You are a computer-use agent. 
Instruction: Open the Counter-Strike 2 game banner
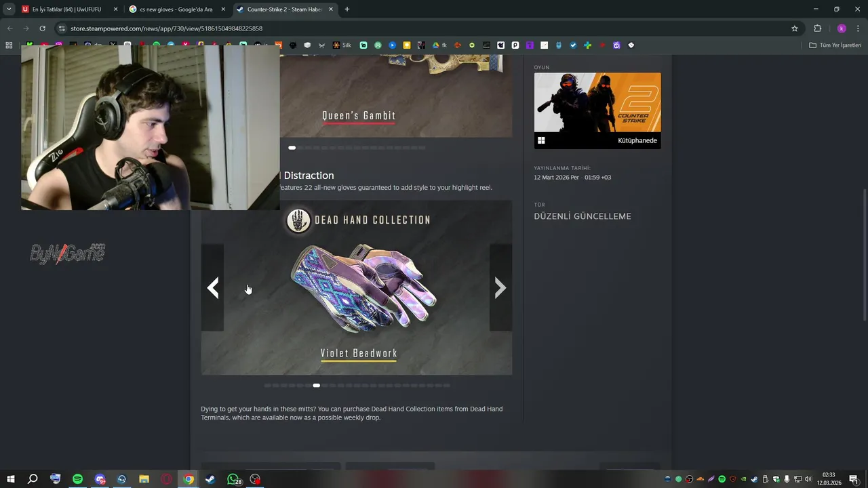pyautogui.click(x=597, y=102)
